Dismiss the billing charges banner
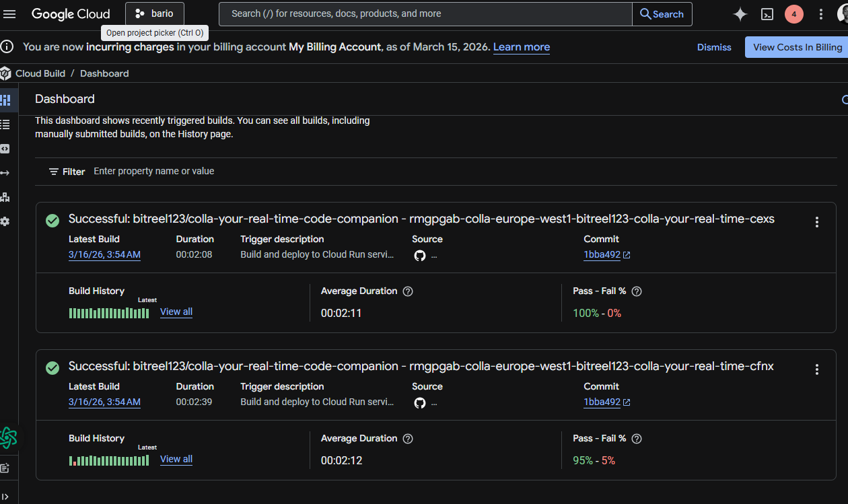 click(x=714, y=47)
